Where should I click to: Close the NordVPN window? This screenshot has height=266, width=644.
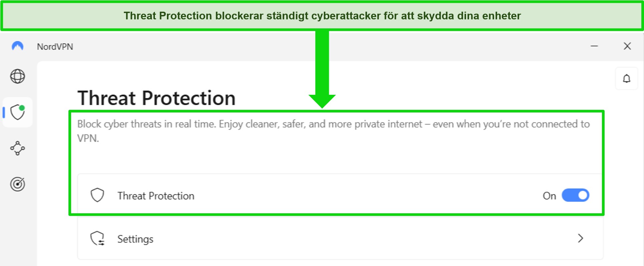click(627, 46)
